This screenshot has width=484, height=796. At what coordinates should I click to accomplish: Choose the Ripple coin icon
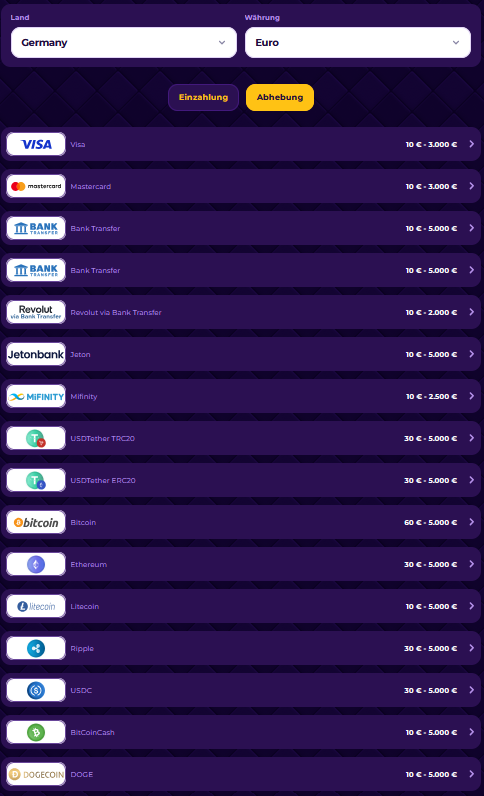[36, 648]
